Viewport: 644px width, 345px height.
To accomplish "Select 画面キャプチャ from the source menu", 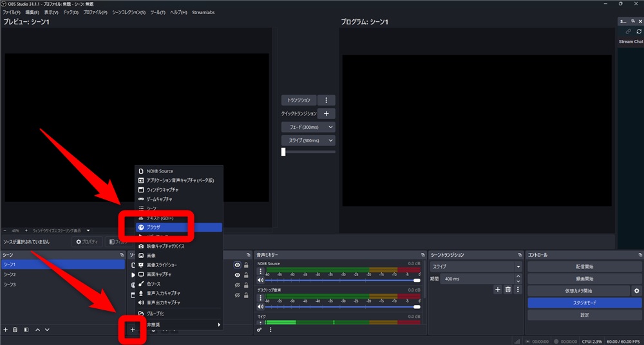I will 179,274.
